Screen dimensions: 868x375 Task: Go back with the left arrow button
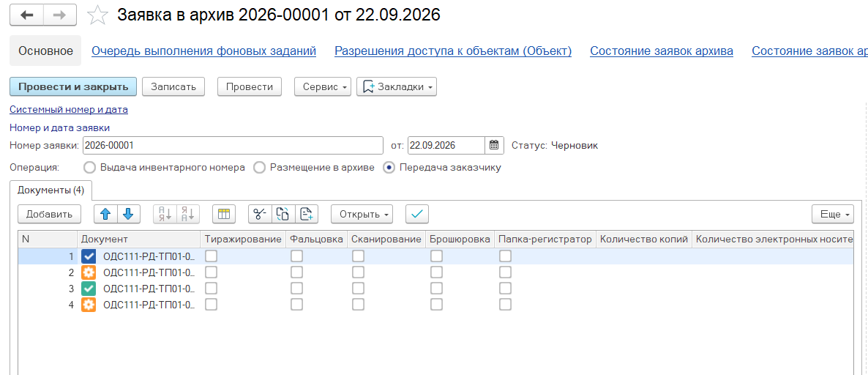pyautogui.click(x=26, y=15)
